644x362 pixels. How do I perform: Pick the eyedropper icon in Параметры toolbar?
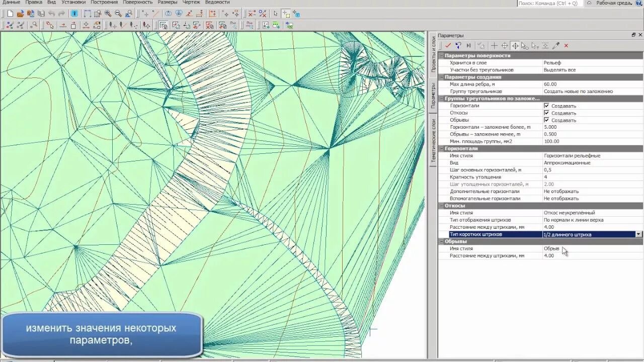click(556, 45)
